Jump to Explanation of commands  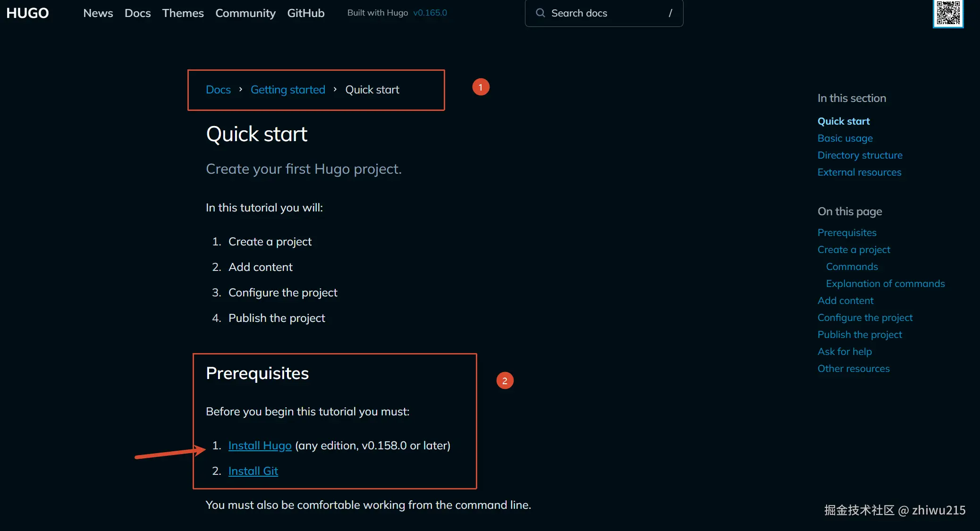(886, 283)
